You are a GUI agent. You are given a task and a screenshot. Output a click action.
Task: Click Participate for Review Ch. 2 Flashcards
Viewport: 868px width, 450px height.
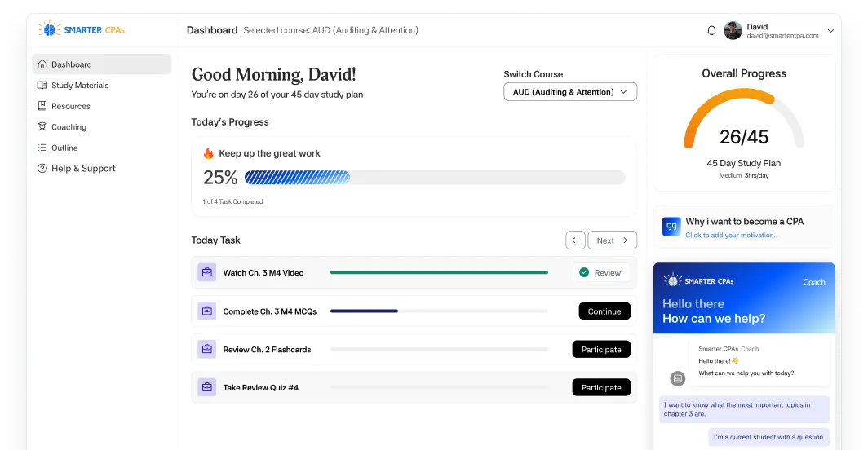pyautogui.click(x=601, y=350)
